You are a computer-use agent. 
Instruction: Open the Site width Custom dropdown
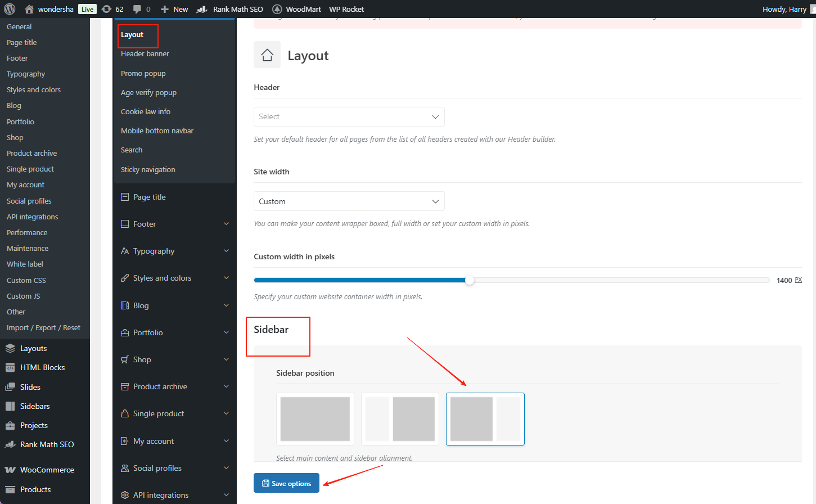tap(349, 201)
